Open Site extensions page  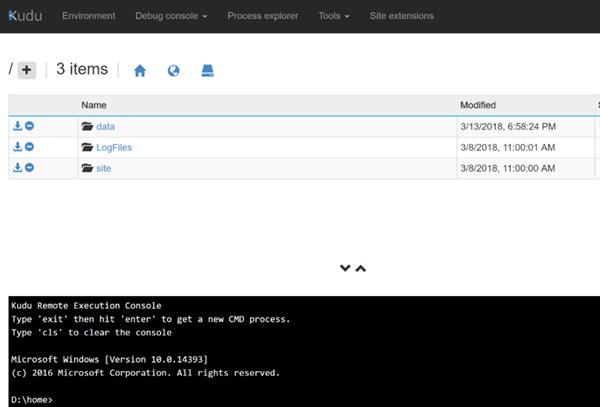401,16
